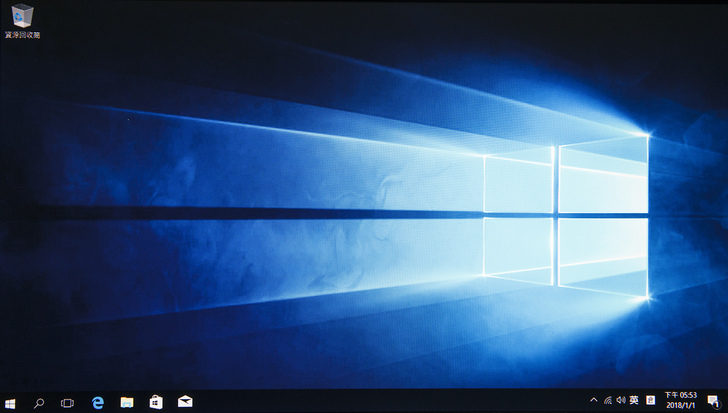This screenshot has height=413, width=728.
Task: Open Task View on the taskbar
Action: point(67,403)
